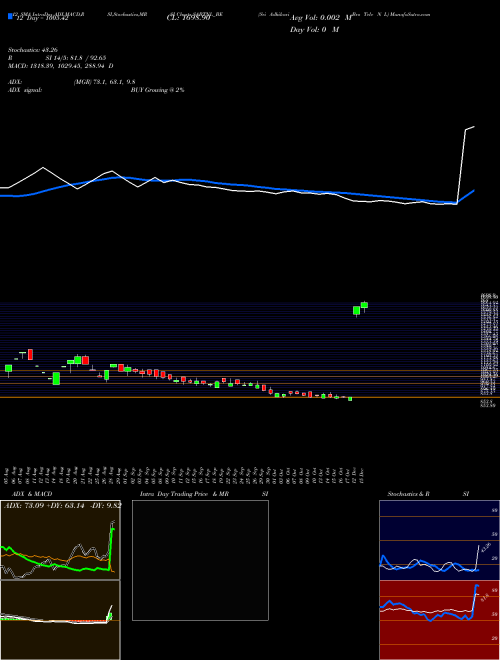The height and width of the screenshot is (660, 500).
Task: Click the MACD histogram lower-left panel
Action: 60,620
